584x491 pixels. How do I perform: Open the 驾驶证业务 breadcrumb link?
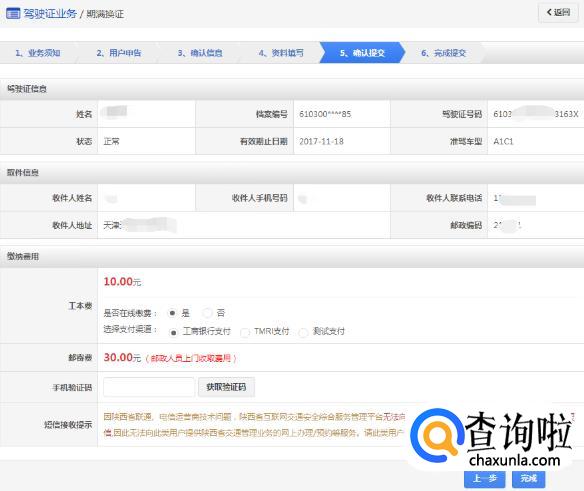(50, 14)
